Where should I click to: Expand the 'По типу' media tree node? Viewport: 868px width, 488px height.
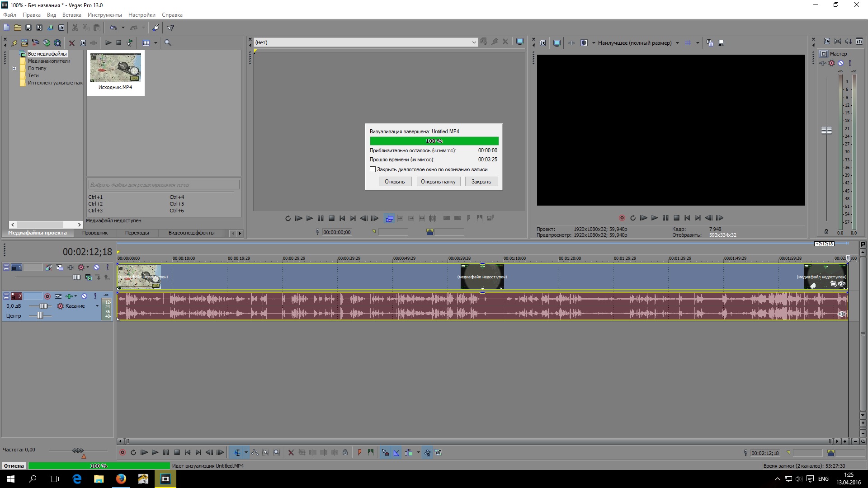(14, 69)
